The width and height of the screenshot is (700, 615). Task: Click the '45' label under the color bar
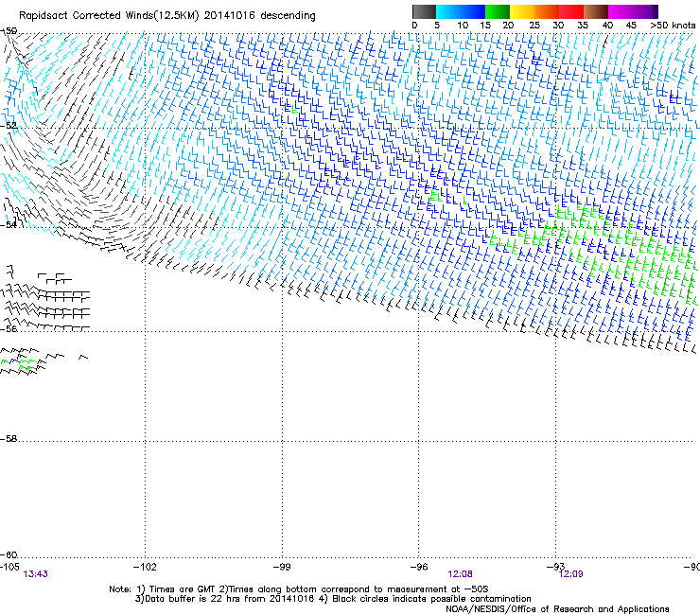pos(631,26)
